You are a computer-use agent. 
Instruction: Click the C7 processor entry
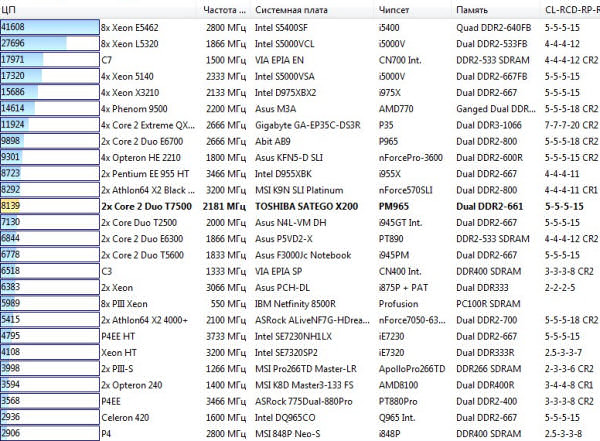pos(106,60)
